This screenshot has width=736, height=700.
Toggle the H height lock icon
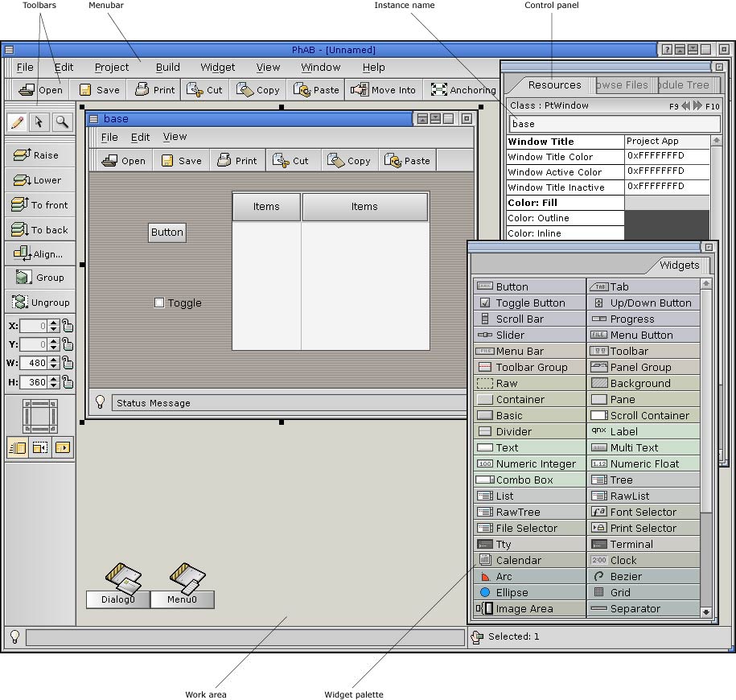click(68, 382)
